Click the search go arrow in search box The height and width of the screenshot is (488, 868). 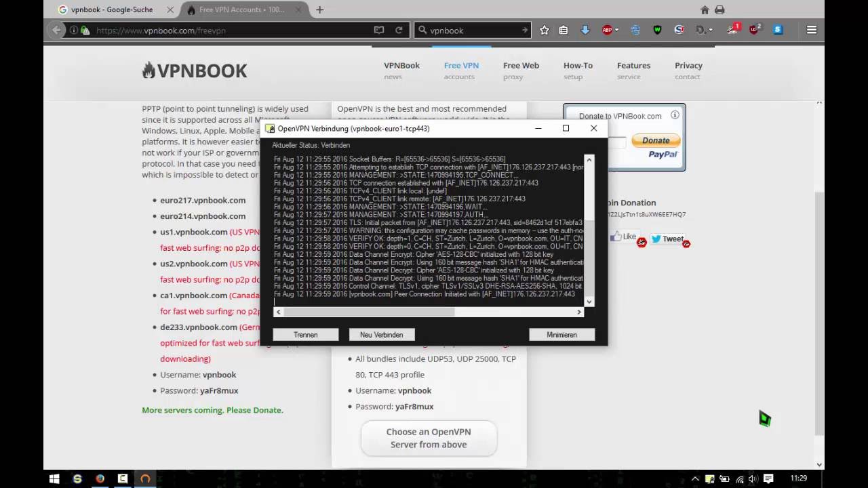coord(525,30)
